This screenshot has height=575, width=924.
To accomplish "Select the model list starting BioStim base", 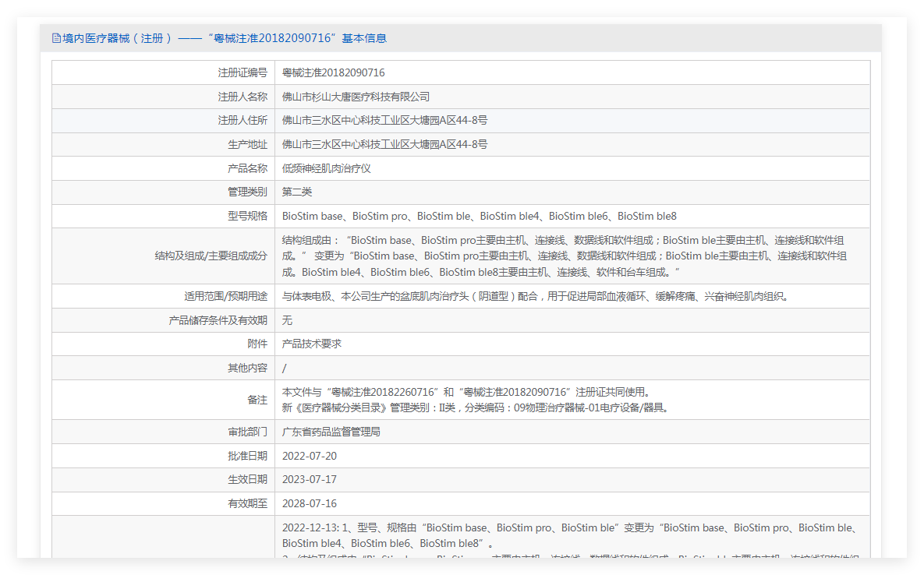I will 479,216.
